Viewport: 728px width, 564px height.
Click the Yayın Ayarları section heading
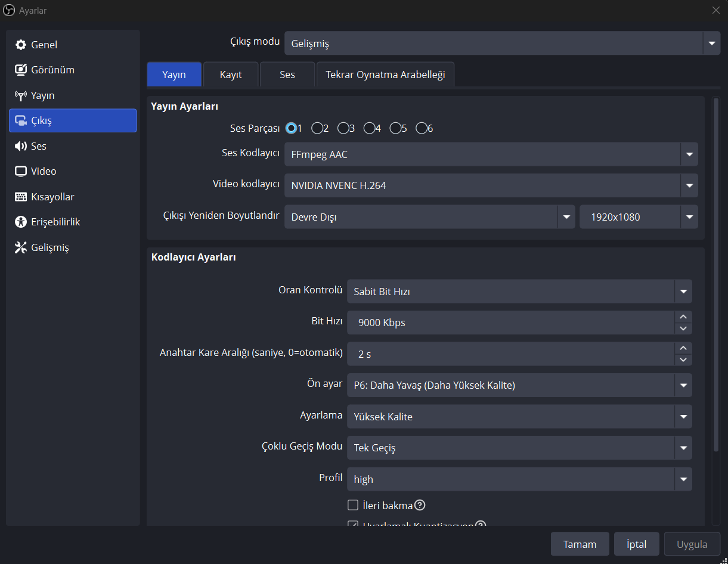tap(185, 107)
